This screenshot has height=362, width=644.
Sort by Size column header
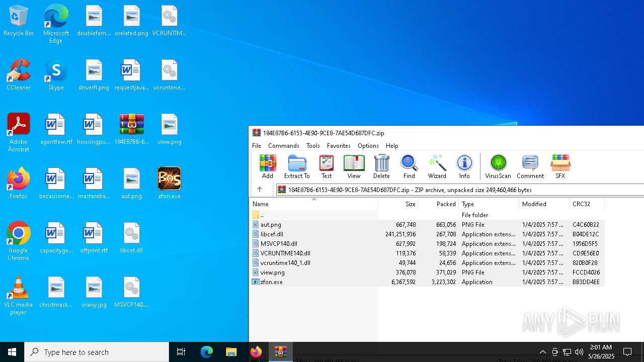tap(398, 204)
